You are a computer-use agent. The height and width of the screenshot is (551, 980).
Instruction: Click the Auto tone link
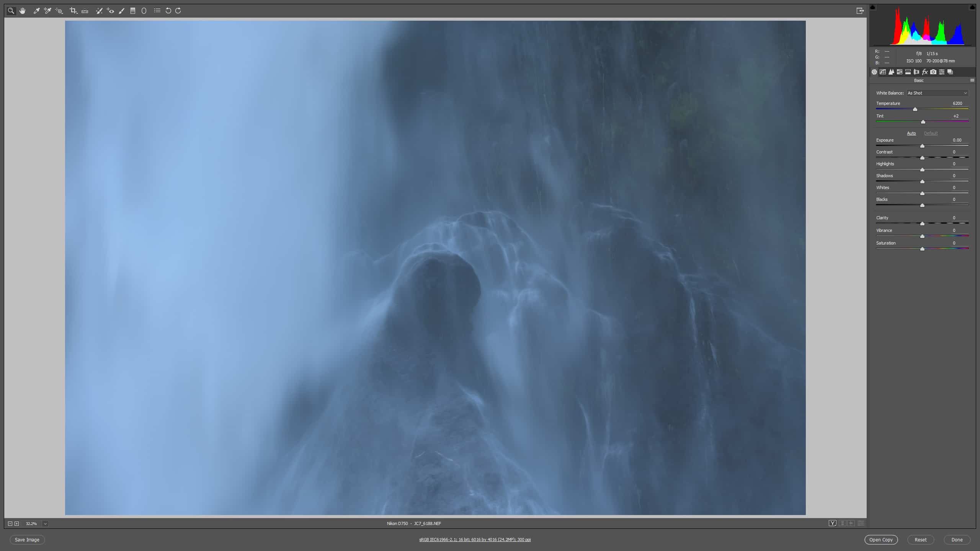click(911, 133)
